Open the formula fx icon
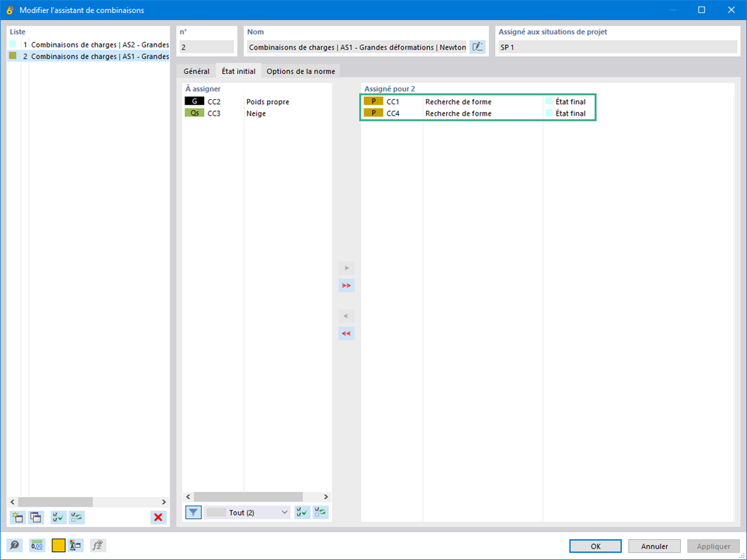This screenshot has height=560, width=747. (98, 545)
